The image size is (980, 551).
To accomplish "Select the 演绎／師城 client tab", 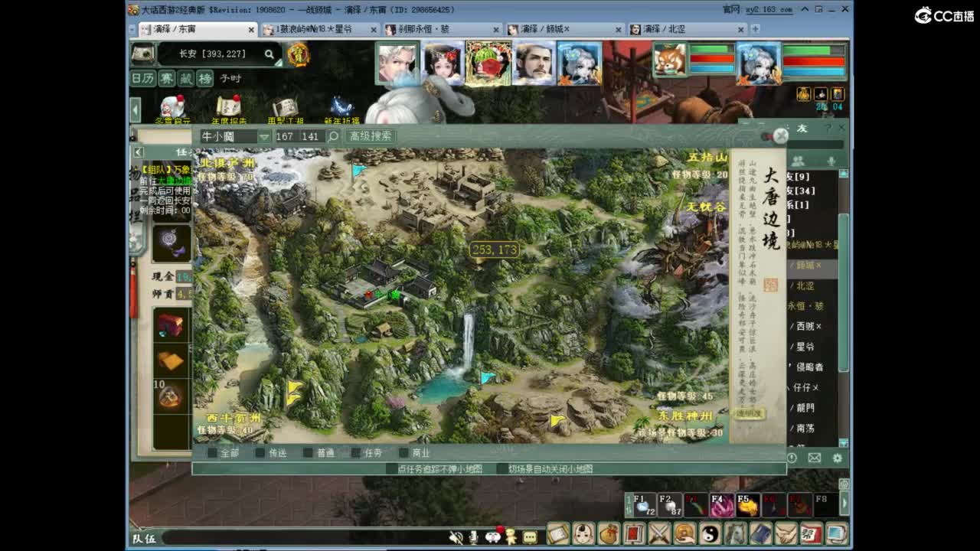I will [564, 29].
